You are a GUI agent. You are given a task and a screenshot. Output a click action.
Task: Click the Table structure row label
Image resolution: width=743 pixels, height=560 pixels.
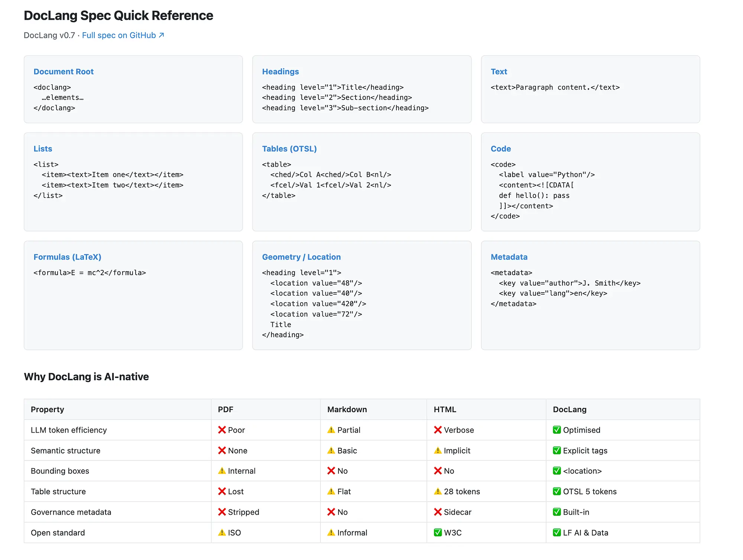[x=58, y=491]
